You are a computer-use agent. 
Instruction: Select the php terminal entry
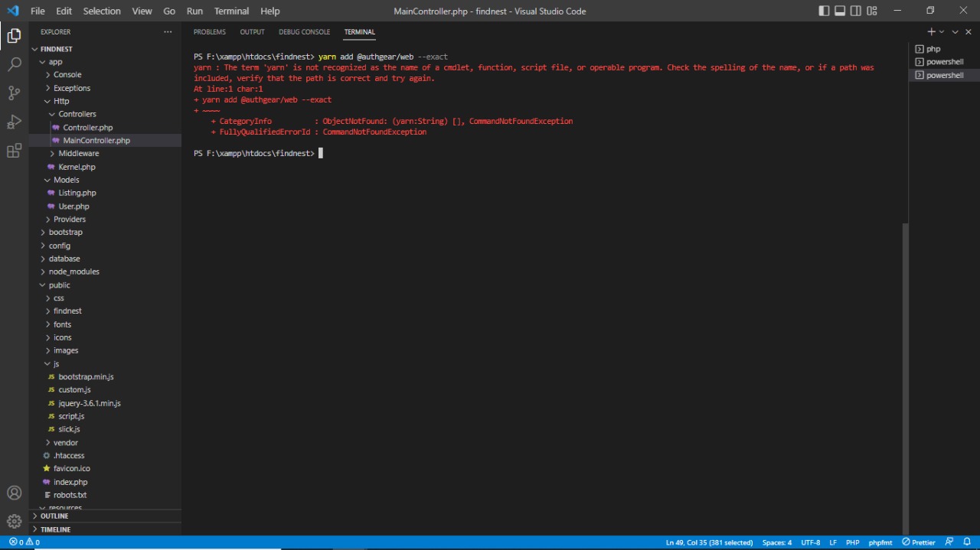[x=944, y=49]
